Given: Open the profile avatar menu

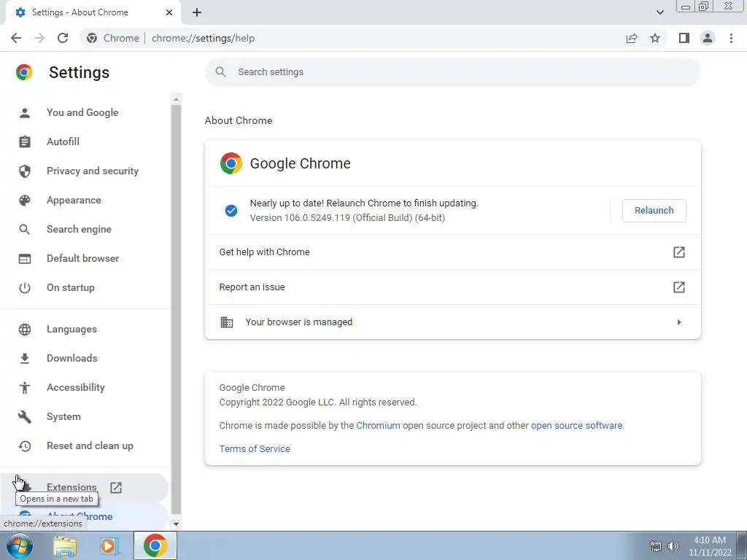Looking at the screenshot, I should [708, 38].
